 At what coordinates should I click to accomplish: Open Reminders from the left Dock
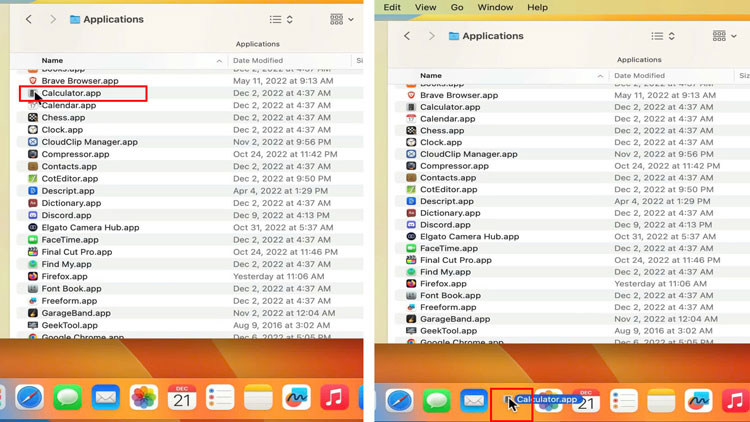click(220, 397)
